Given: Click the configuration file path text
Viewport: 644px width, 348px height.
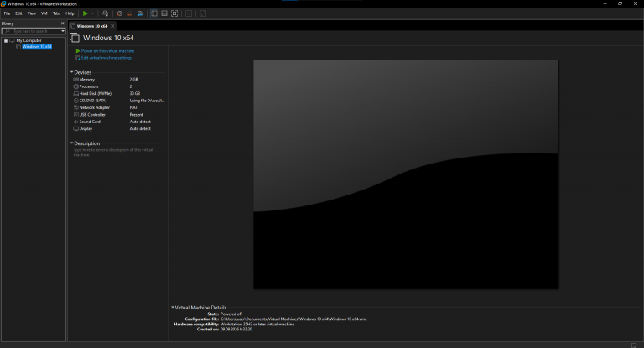Looking at the screenshot, I should click(x=293, y=319).
